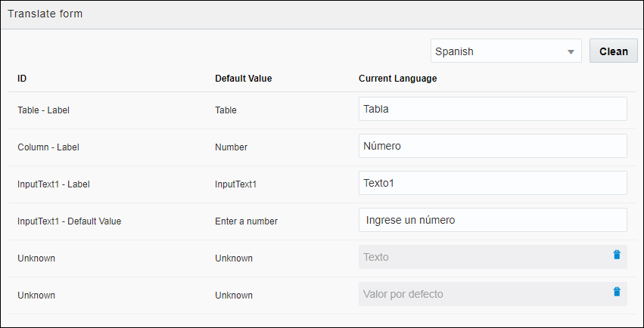Click the default value Number cell

tap(232, 147)
